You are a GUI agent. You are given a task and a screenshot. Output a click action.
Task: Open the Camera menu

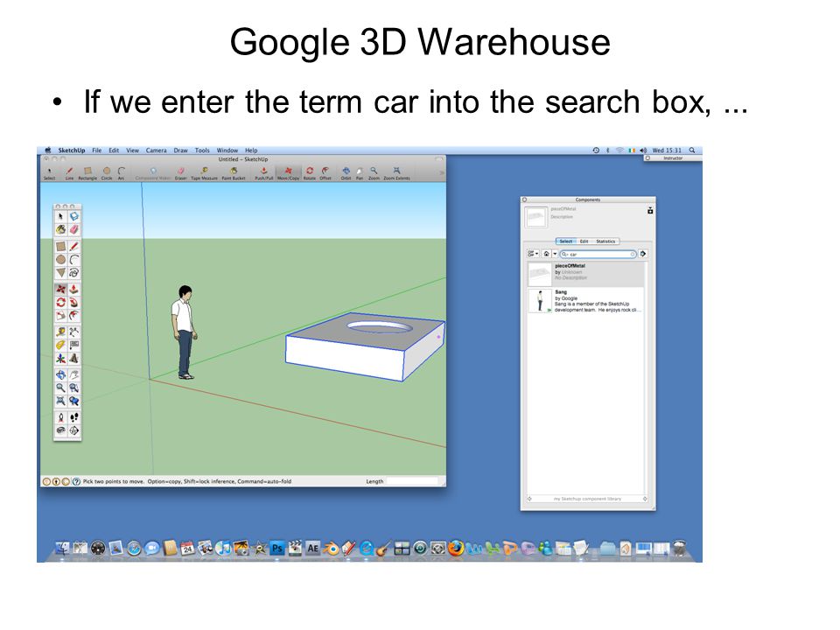(x=156, y=150)
